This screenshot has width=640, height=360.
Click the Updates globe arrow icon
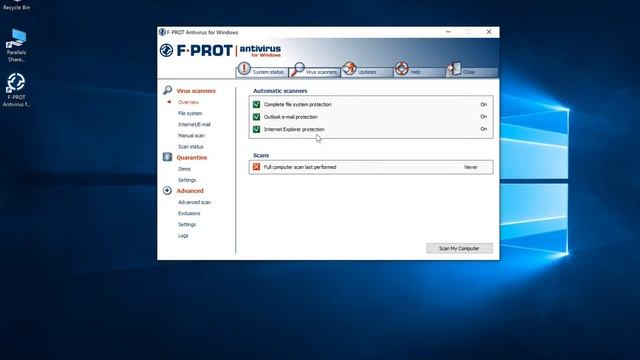(349, 68)
